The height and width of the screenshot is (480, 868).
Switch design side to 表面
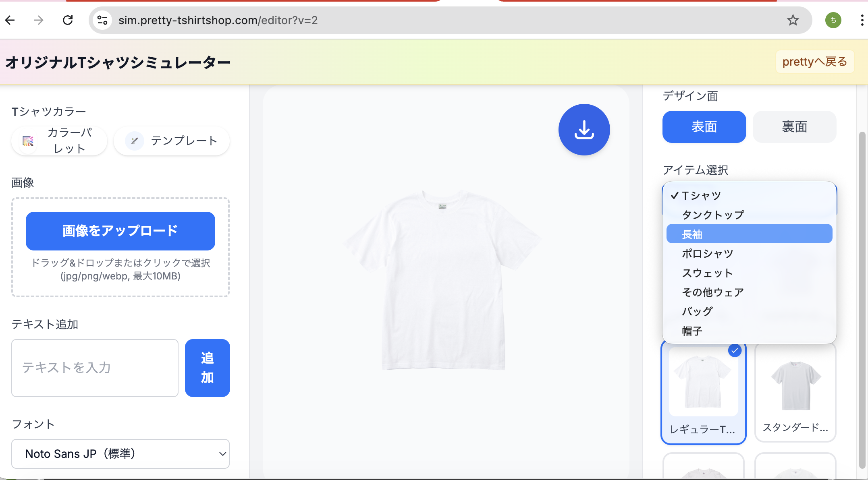click(704, 127)
